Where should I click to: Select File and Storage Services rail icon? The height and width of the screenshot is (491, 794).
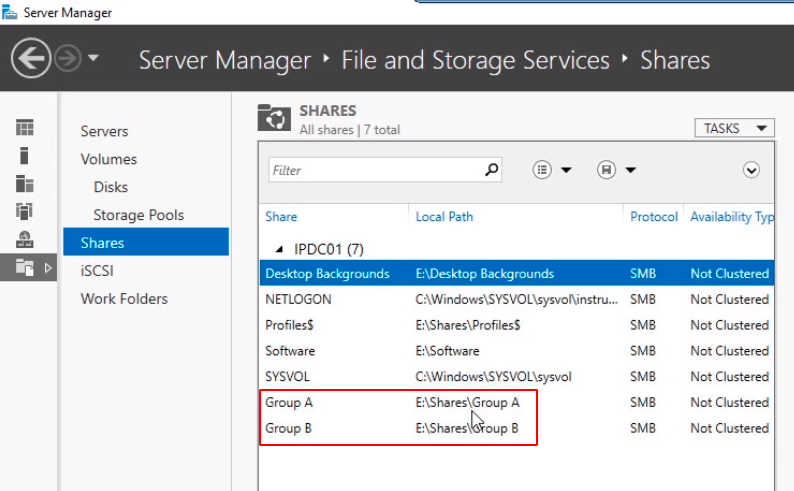(x=24, y=267)
